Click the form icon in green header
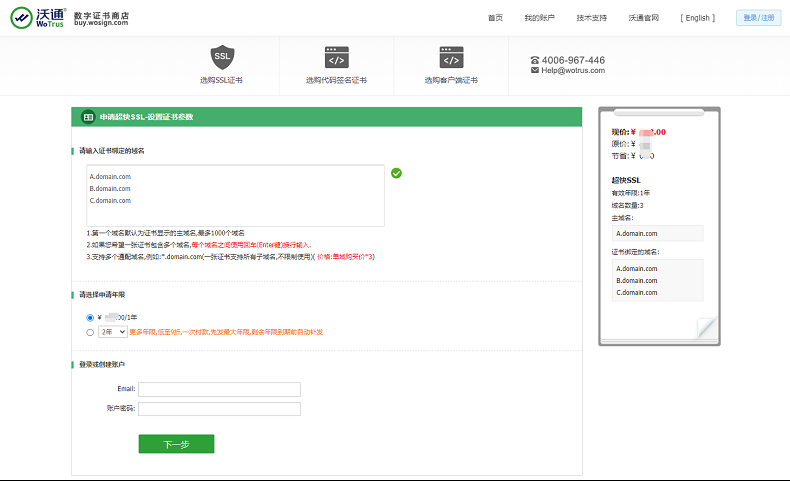Viewport: 790px width, 481px height. (x=87, y=117)
